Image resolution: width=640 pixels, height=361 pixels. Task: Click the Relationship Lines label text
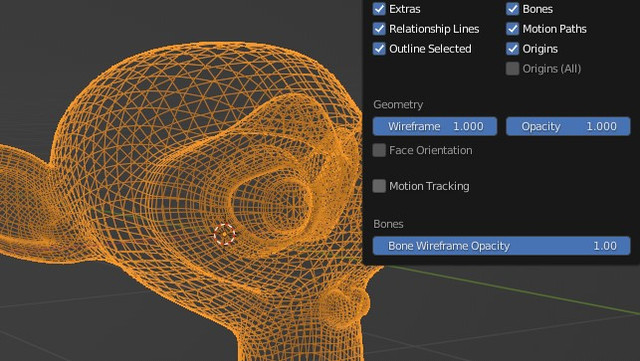coord(434,29)
